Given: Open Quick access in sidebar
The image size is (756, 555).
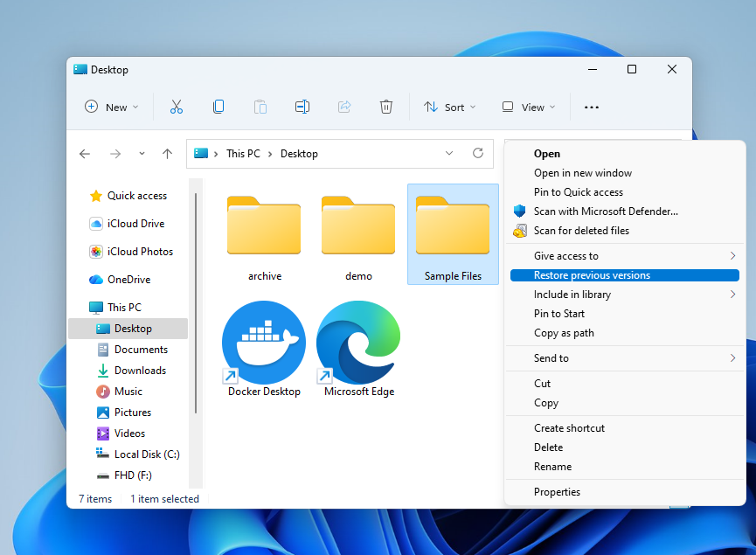Looking at the screenshot, I should click(128, 196).
